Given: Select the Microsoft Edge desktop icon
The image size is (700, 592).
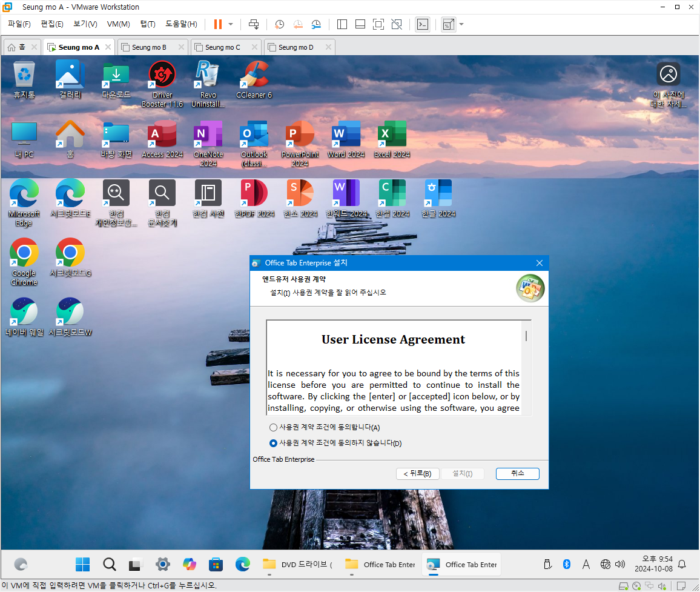Looking at the screenshot, I should (x=24, y=203).
